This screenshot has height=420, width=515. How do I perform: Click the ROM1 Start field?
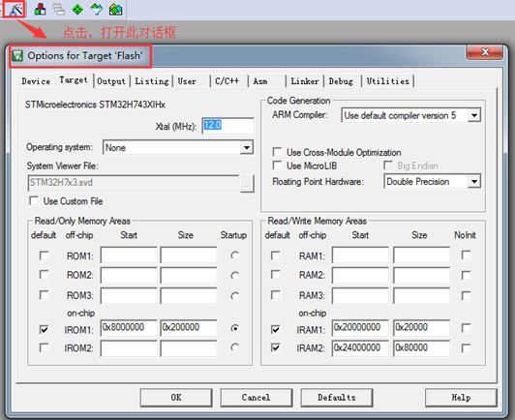(x=129, y=255)
